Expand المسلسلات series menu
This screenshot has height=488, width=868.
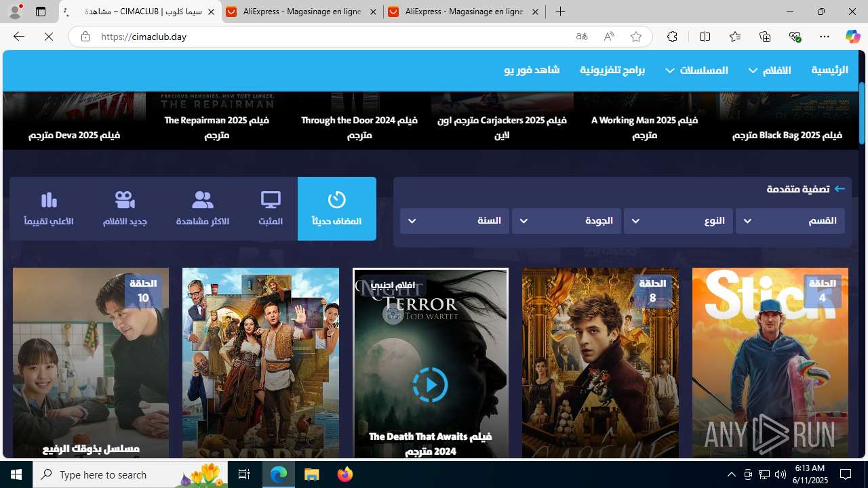696,70
